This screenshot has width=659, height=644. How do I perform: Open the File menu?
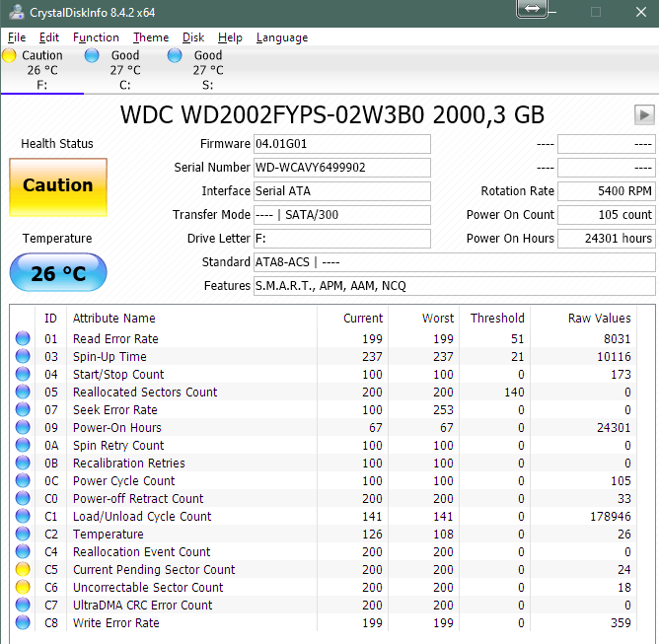click(x=17, y=37)
